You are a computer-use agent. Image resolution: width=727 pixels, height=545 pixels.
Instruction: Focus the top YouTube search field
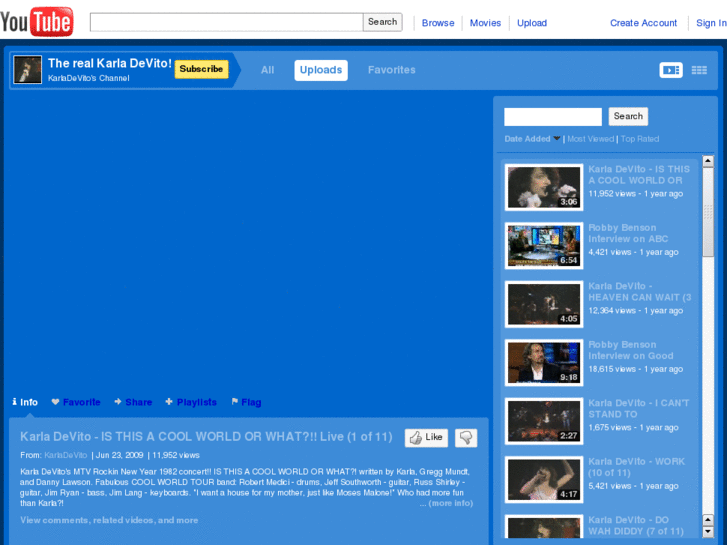[226, 22]
